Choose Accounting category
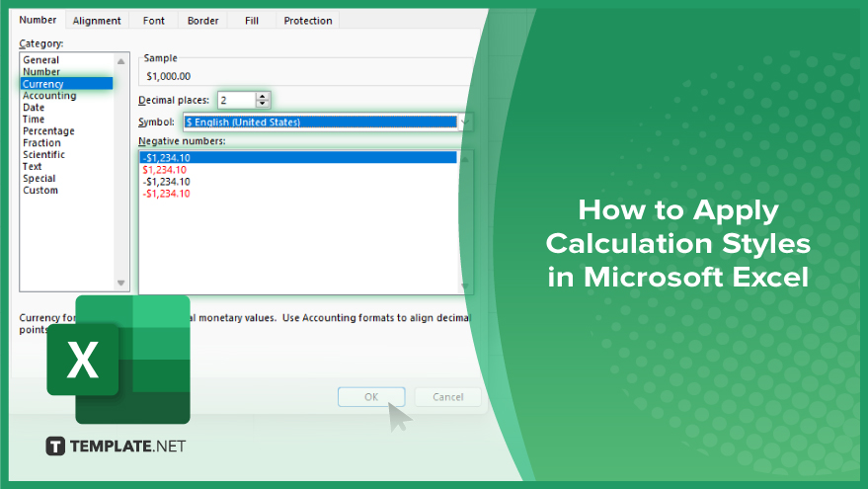This screenshot has height=489, width=868. 49,96
